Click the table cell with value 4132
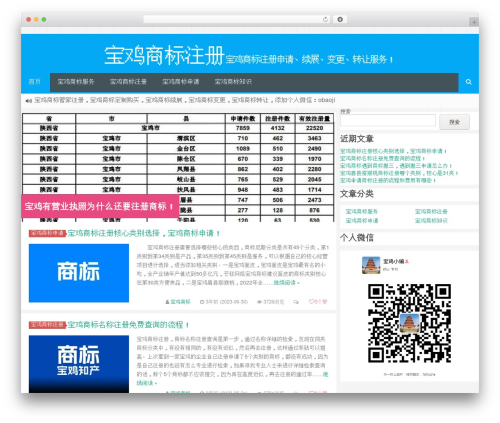Image resolution: width=500 pixels, height=423 pixels. [x=277, y=128]
